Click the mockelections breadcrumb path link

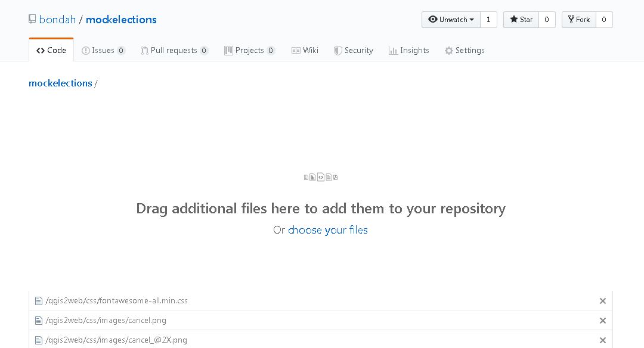click(60, 83)
